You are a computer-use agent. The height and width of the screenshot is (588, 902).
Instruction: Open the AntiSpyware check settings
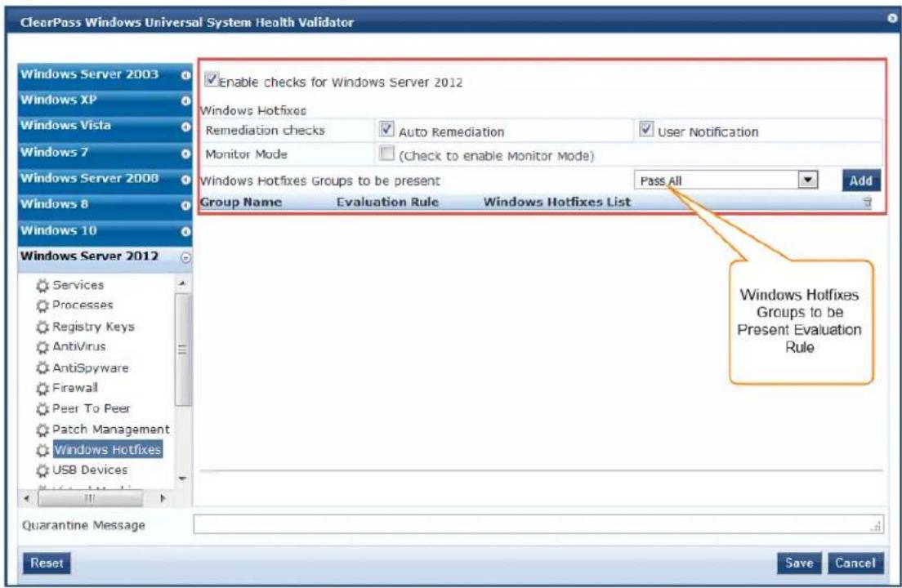[91, 367]
